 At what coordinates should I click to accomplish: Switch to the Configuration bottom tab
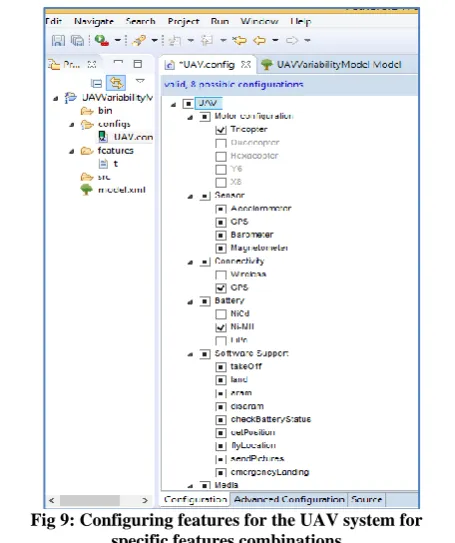point(196,499)
